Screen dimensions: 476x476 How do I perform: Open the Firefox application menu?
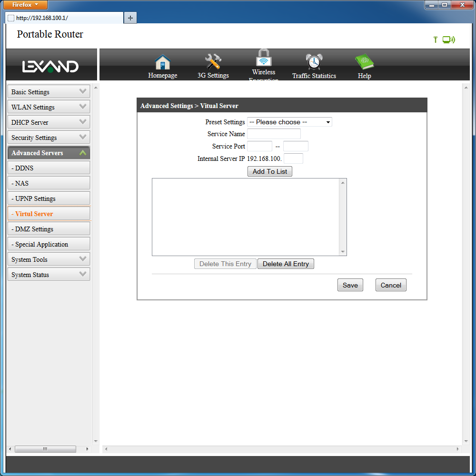26,5
